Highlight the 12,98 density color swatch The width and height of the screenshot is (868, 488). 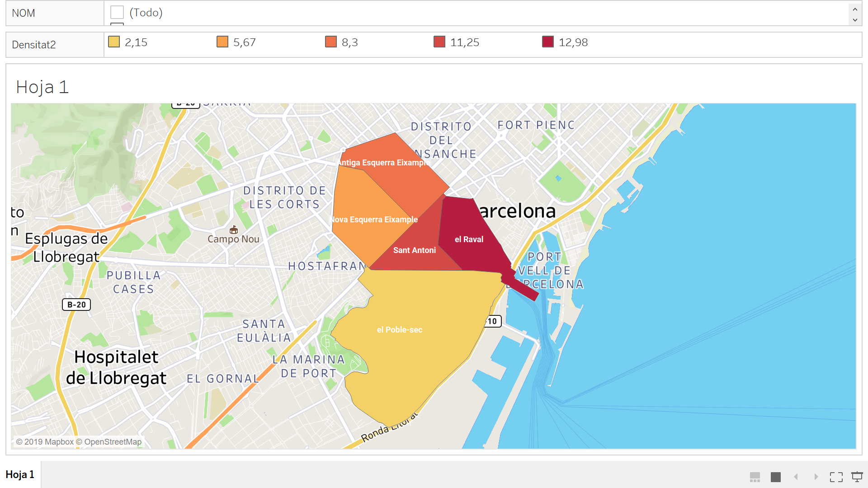click(x=548, y=42)
